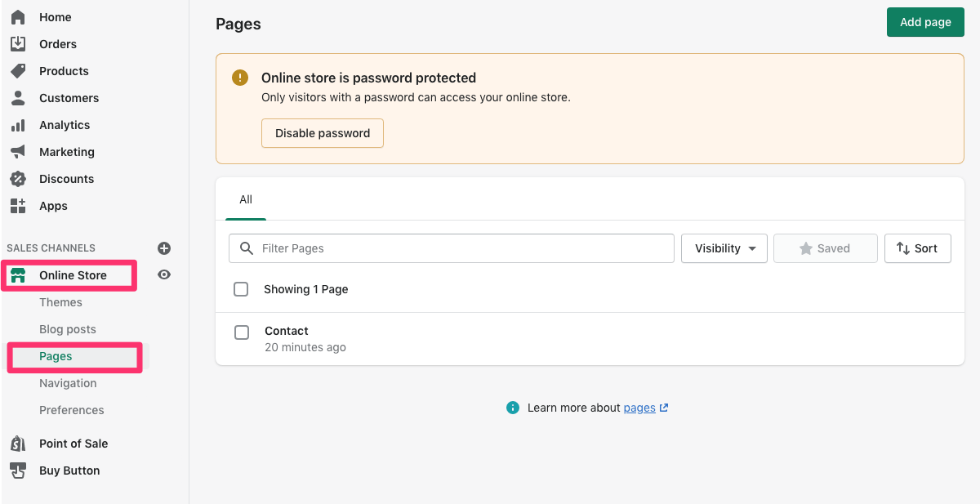
Task: Open Orders from the sidebar
Action: click(x=57, y=43)
